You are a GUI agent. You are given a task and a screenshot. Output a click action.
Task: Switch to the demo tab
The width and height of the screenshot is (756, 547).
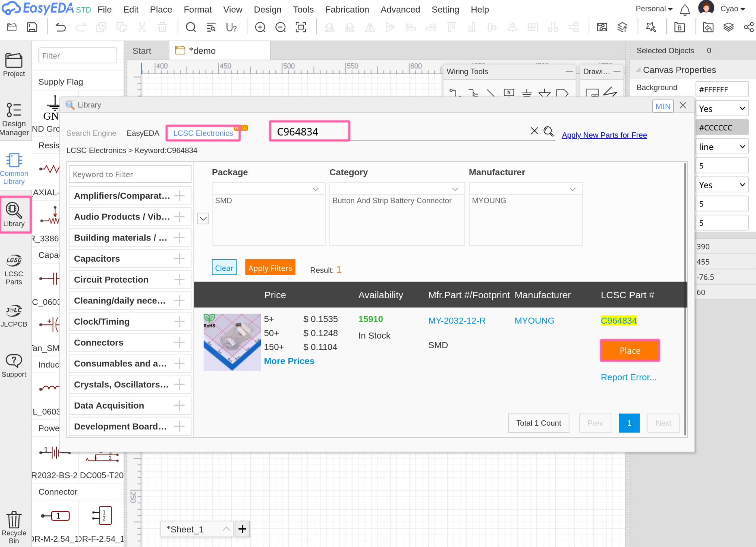point(219,51)
